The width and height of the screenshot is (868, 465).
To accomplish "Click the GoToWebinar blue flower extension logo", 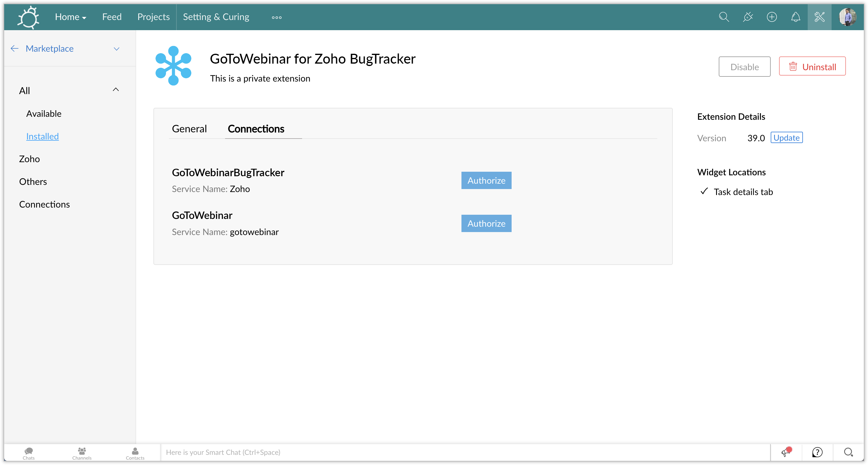I will click(x=173, y=65).
